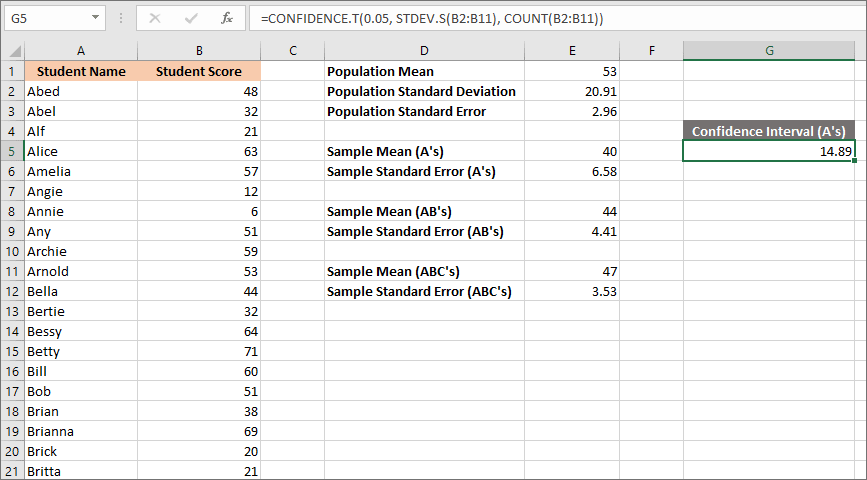
Task: Click the Confidence Interval (A's) header cell
Action: tap(769, 131)
